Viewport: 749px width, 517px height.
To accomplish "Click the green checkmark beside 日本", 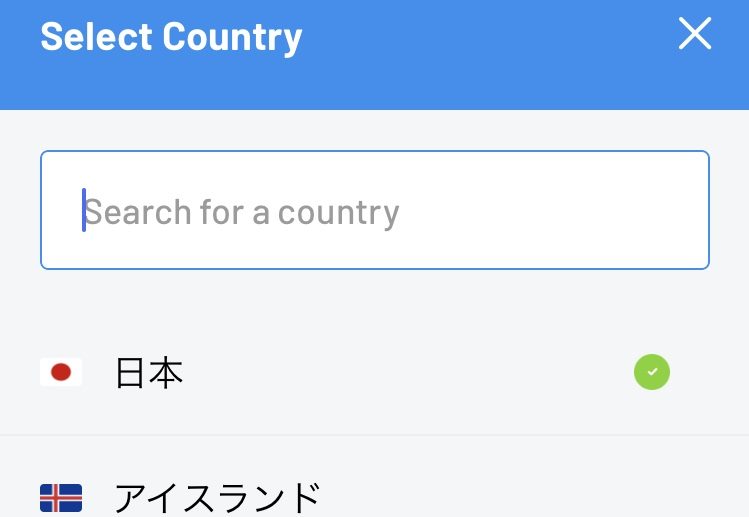I will (652, 372).
